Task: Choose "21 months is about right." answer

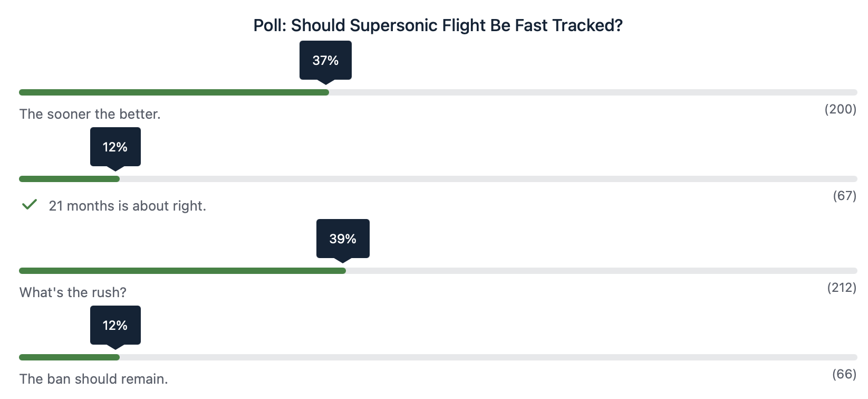Action: tap(127, 206)
